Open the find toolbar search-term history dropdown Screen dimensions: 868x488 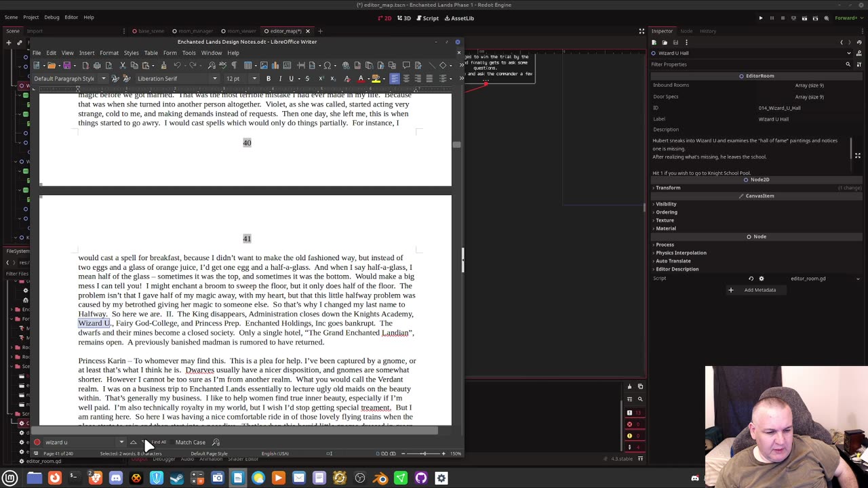point(121,443)
